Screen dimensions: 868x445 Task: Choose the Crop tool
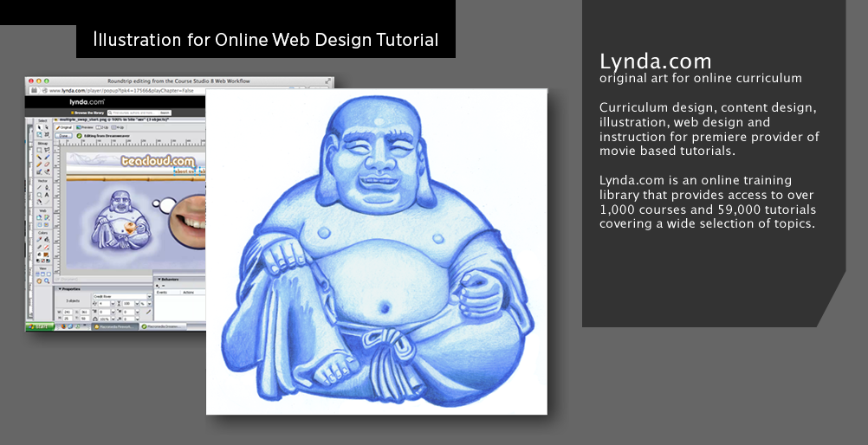click(x=47, y=134)
